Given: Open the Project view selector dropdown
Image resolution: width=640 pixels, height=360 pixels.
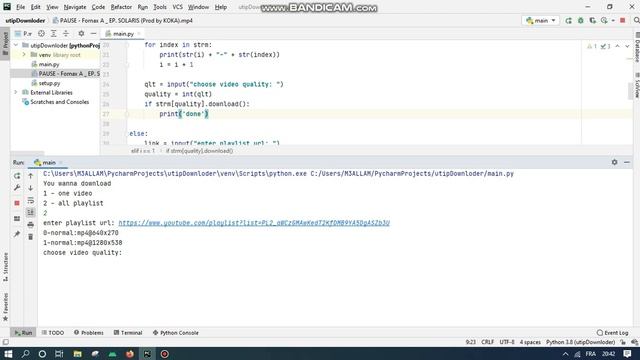Looking at the screenshot, I should pos(23,34).
